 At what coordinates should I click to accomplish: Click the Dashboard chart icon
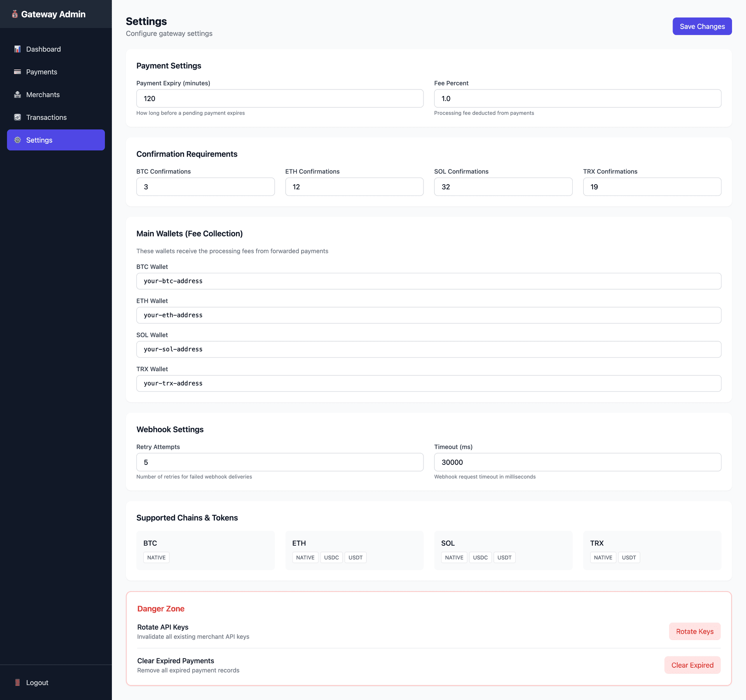click(x=17, y=49)
